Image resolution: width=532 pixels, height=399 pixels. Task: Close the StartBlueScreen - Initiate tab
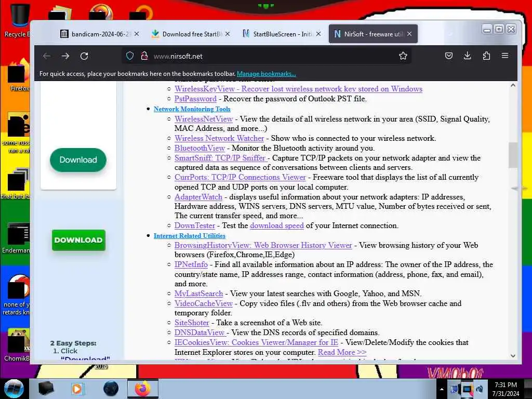[318, 34]
